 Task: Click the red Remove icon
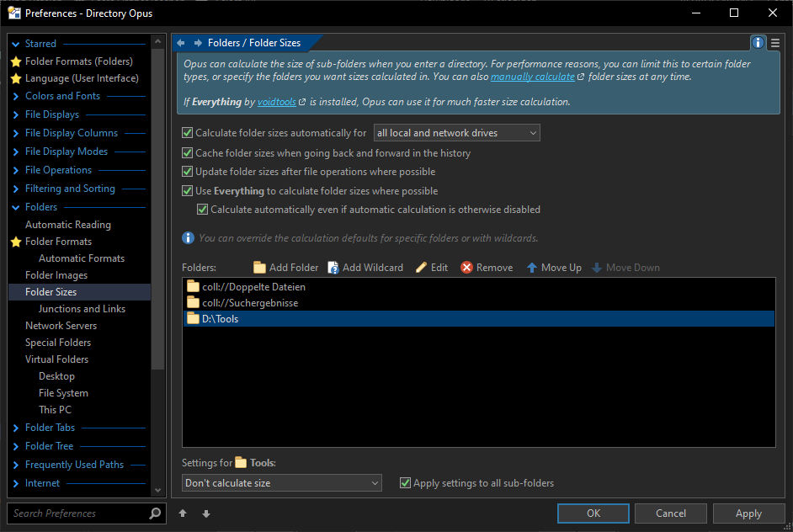[x=466, y=268]
